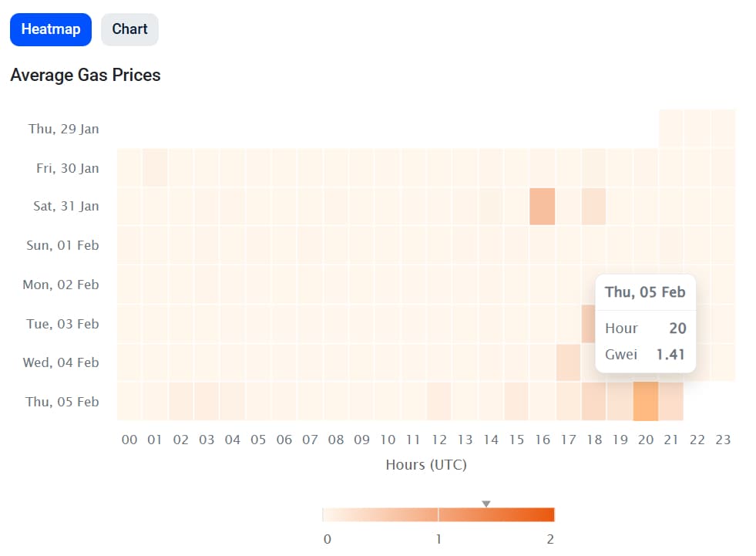Click the triangle marker above the color legend

486,504
